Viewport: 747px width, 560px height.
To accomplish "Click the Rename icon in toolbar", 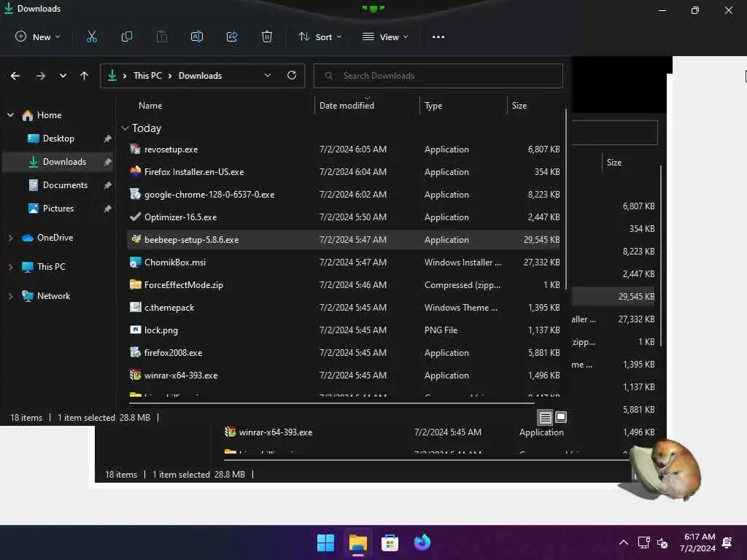I will [x=197, y=36].
